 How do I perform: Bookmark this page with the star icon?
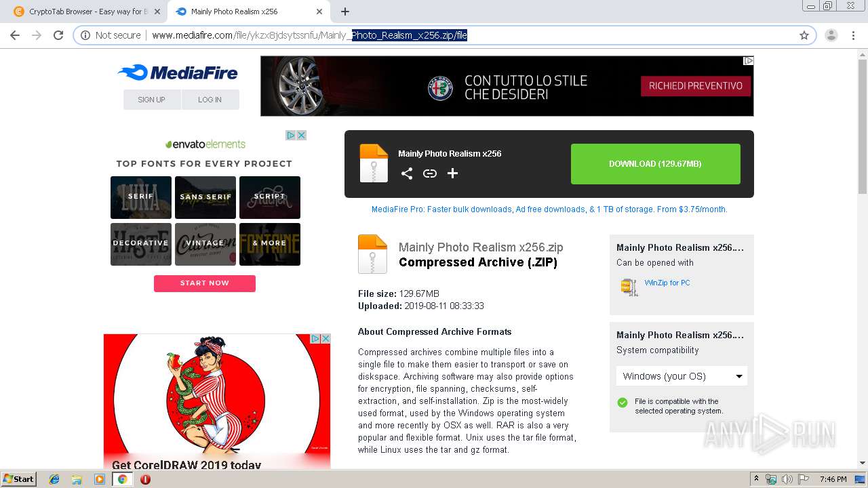[804, 35]
